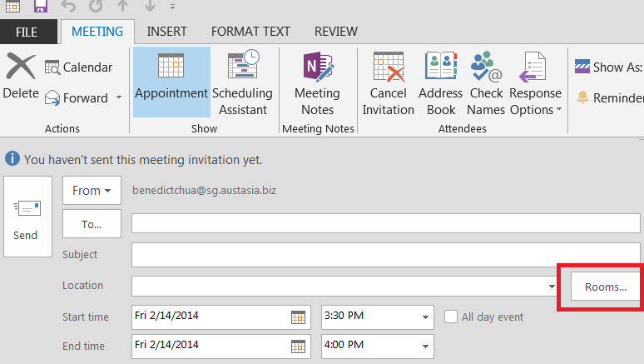Screen dimensions: 644x364
Task: Open the Start time date picker icon
Action: pyautogui.click(x=298, y=317)
